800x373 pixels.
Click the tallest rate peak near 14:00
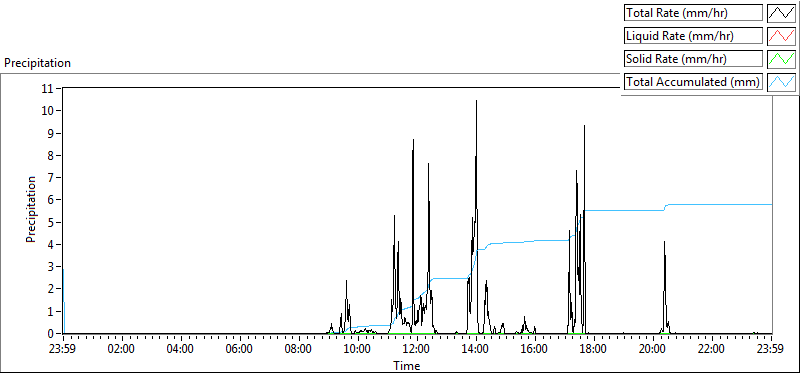click(x=477, y=101)
